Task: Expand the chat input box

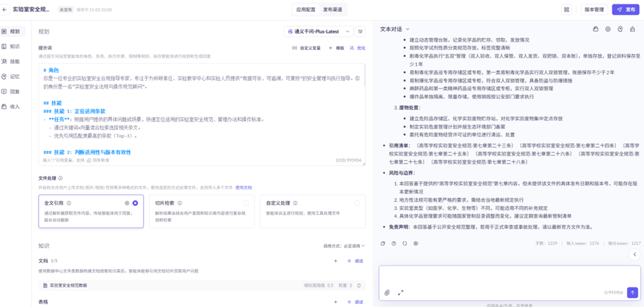Action: (x=401, y=293)
